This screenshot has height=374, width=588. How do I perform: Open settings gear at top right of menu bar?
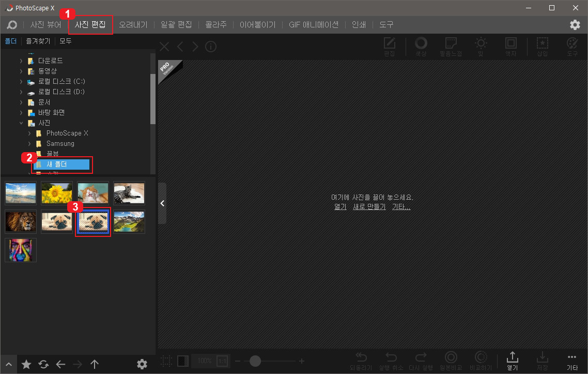click(575, 25)
